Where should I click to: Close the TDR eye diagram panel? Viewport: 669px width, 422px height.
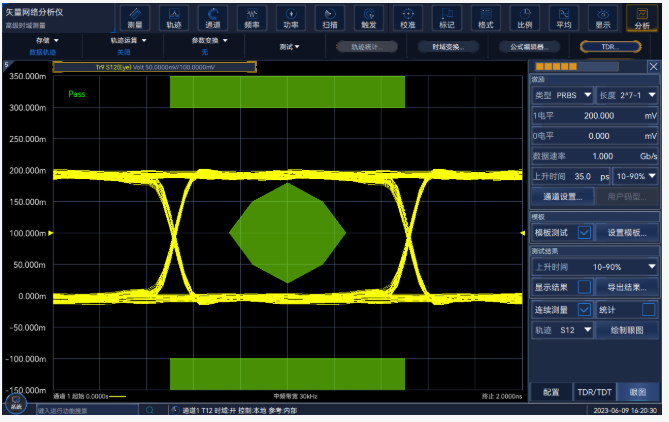(653, 67)
